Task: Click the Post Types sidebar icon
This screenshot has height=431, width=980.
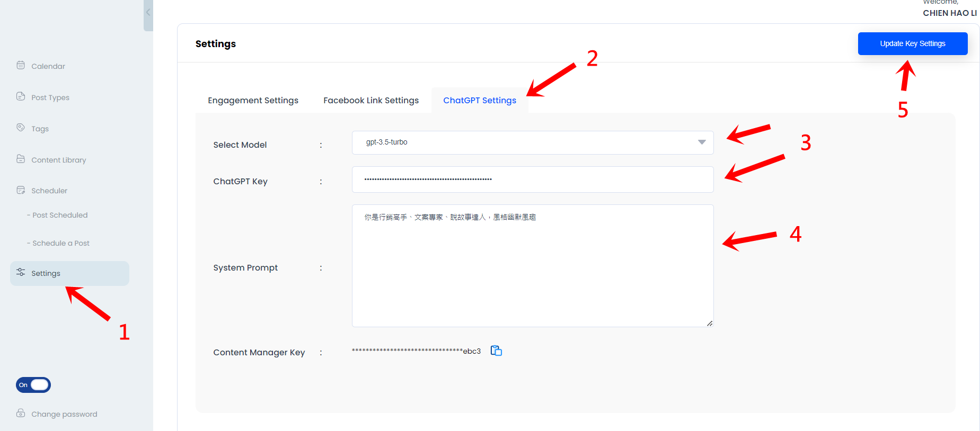Action: [x=21, y=96]
